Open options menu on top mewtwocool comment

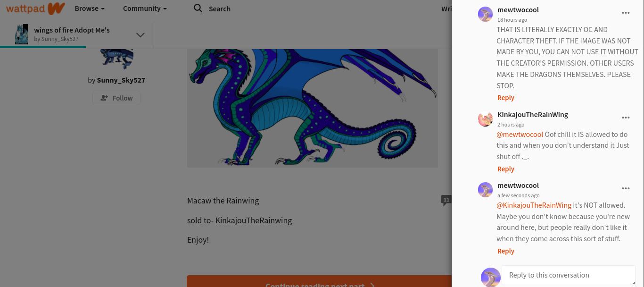coord(626,13)
